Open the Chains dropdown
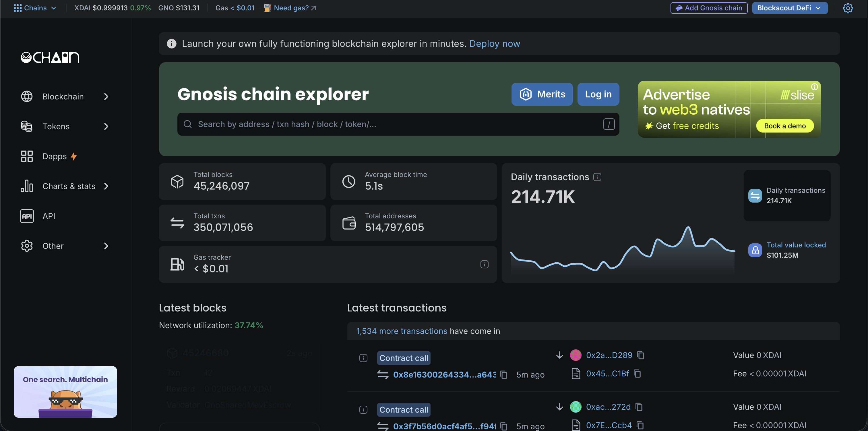This screenshot has height=431, width=868. click(x=35, y=8)
